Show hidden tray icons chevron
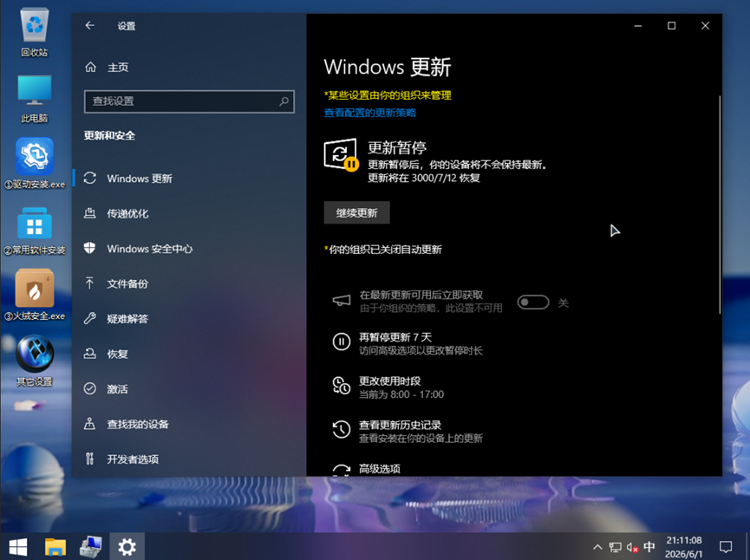This screenshot has height=560, width=750. tap(597, 547)
